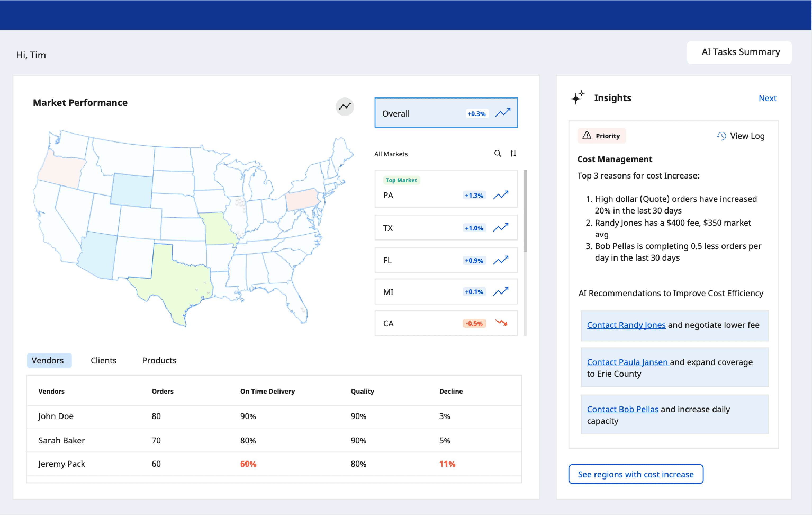Click Next in the Insights panel
This screenshot has width=812, height=515.
[767, 98]
